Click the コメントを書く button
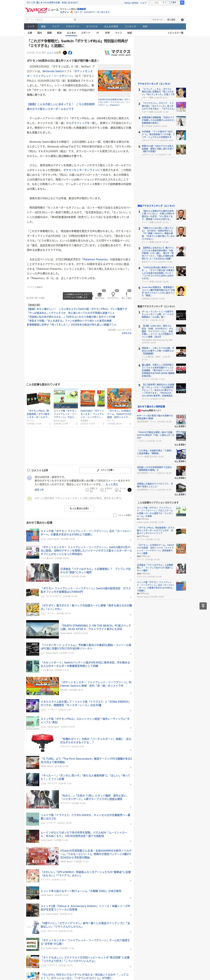The height and width of the screenshot is (980, 210). coord(105,470)
